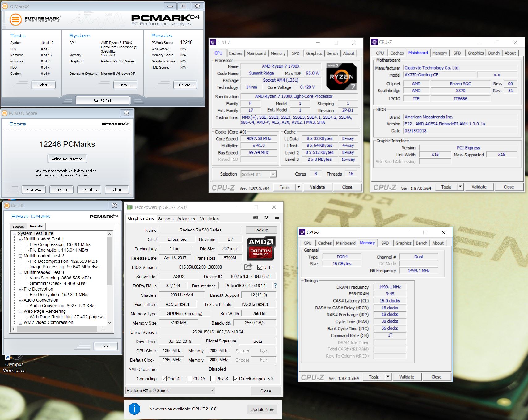This screenshot has width=528, height=420.
Task: Click the Lookup button in GPU-Z
Action: coord(261,230)
